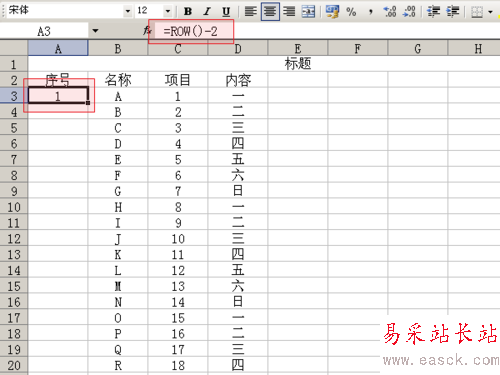Click 项目 cell with value 5
500x375 pixels.
click(178, 159)
